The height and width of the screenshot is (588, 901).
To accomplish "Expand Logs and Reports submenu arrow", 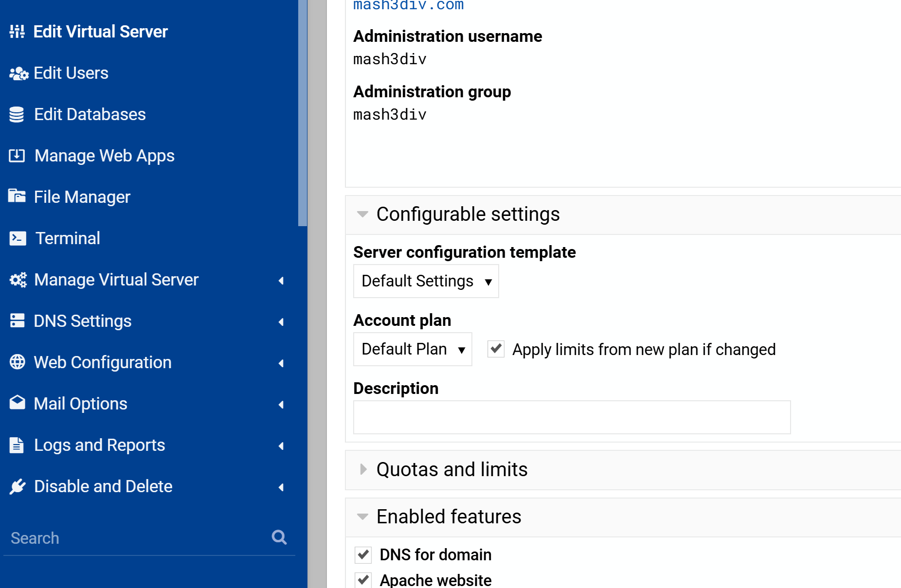I will click(x=281, y=446).
